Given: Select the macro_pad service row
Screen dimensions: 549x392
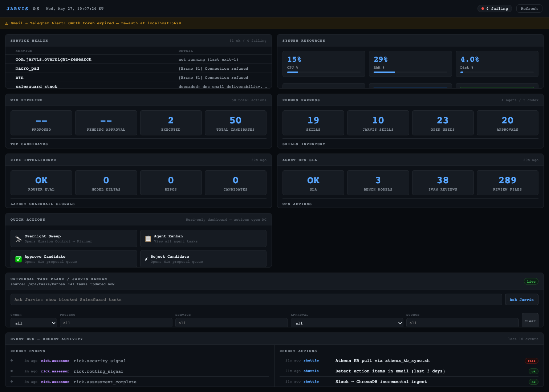Looking at the screenshot, I should pyautogui.click(x=138, y=68).
